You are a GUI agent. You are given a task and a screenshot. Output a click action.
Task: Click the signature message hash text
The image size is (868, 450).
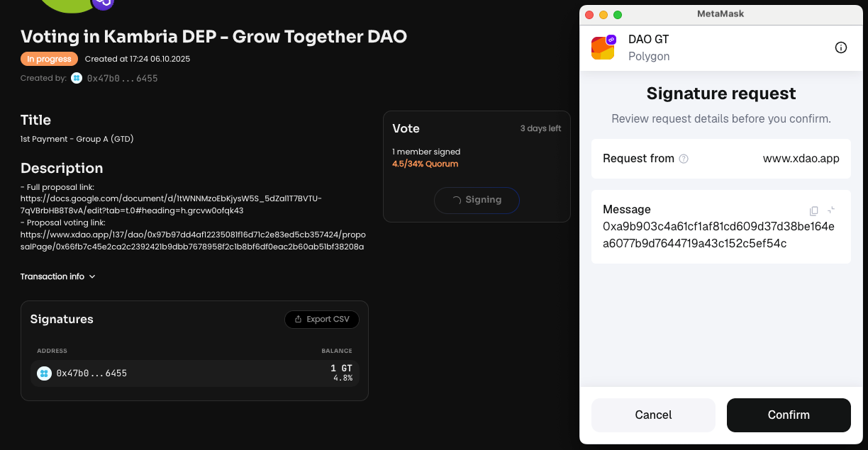[x=718, y=235]
